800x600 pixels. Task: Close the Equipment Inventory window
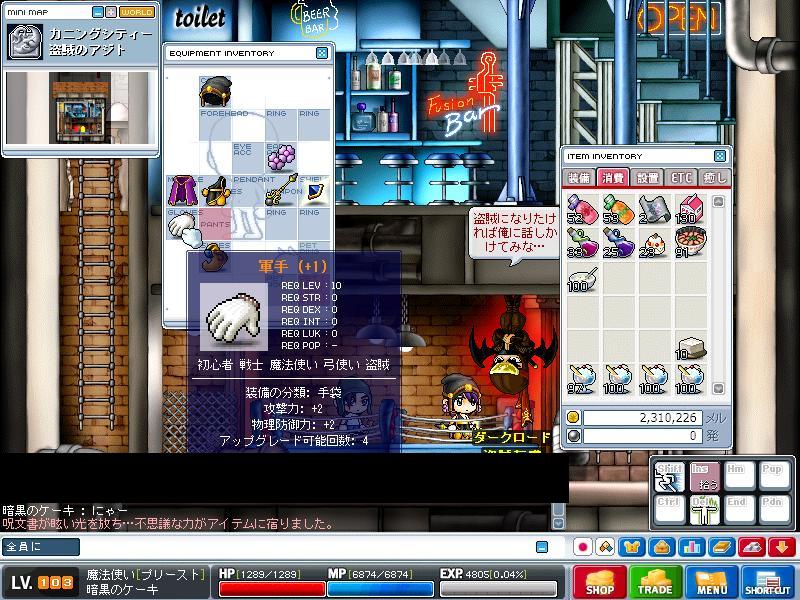point(322,53)
